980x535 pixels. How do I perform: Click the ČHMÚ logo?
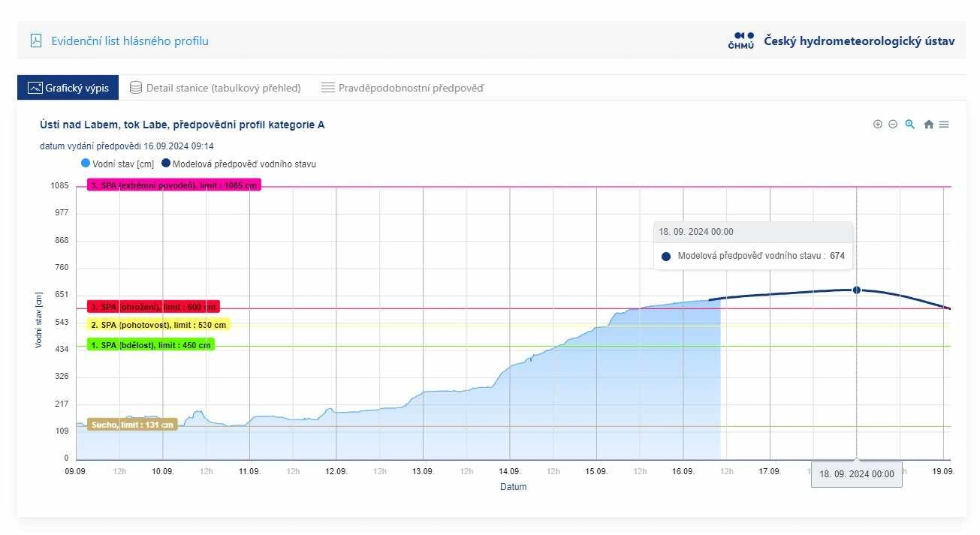[740, 41]
